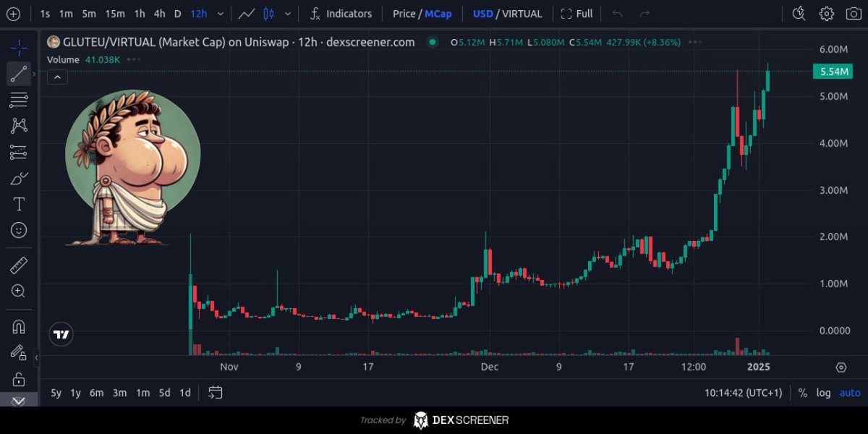Screen dimensions: 868x434
Task: Open the Indicators dialog
Action: point(341,14)
